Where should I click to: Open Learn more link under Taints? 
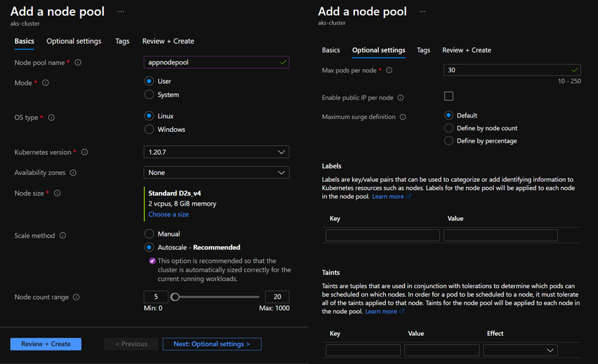[381, 312]
